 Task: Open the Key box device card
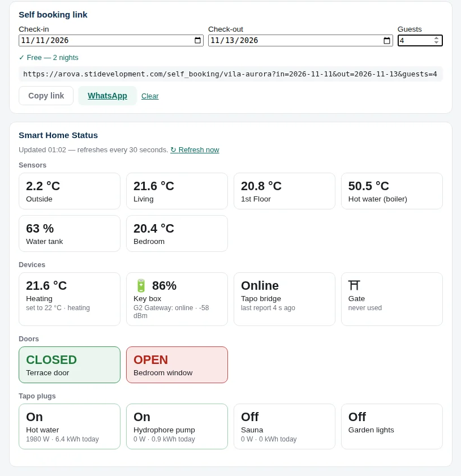click(x=177, y=299)
